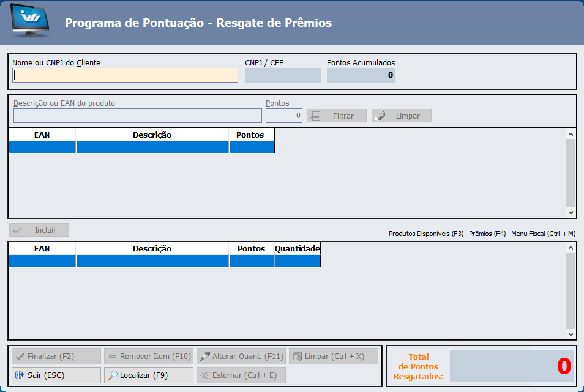The width and height of the screenshot is (584, 392).
Task: Click Sair (ESC) exit button
Action: pyautogui.click(x=56, y=375)
